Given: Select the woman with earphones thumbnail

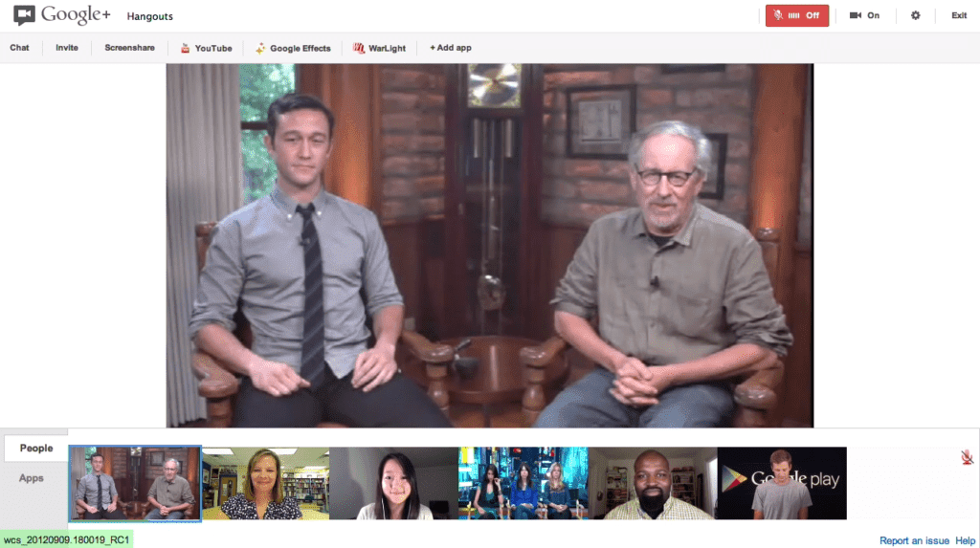Looking at the screenshot, I should [393, 483].
